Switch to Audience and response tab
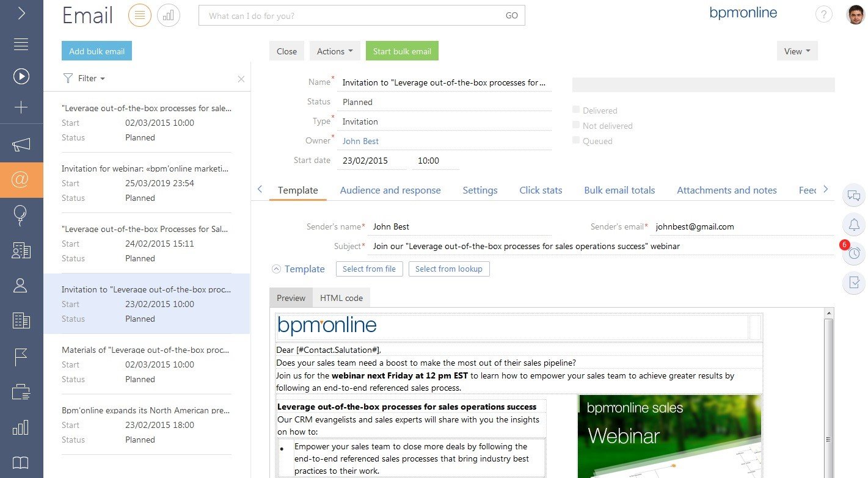Image resolution: width=868 pixels, height=478 pixels. [x=390, y=190]
